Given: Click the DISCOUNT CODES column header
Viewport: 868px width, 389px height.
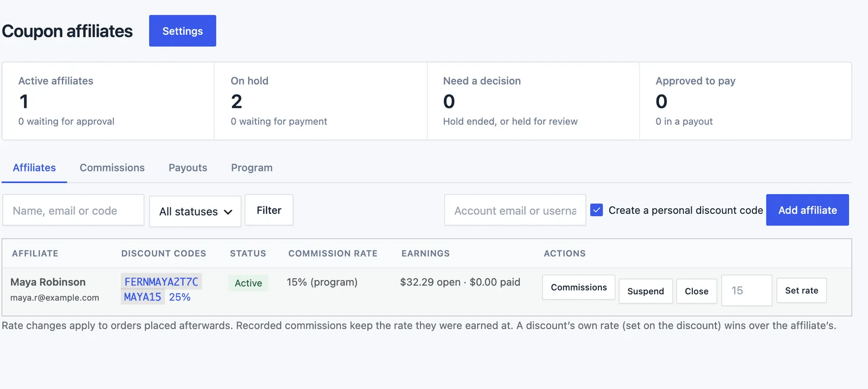Looking at the screenshot, I should click(164, 253).
